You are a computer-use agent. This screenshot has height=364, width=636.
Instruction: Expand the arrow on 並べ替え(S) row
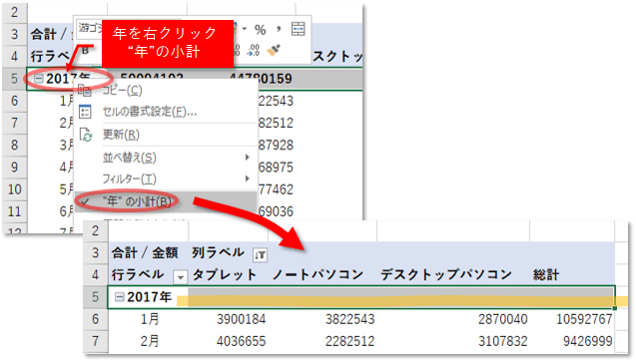(247, 158)
